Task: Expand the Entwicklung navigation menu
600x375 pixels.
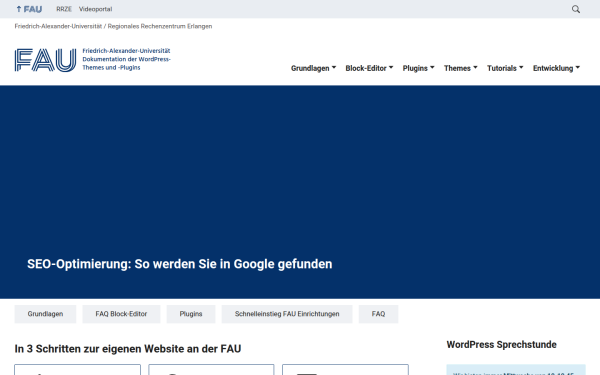Action: (x=556, y=68)
